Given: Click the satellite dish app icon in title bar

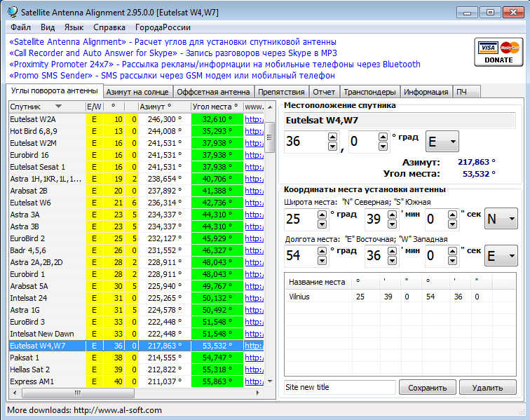Looking at the screenshot, I should 13,12.
